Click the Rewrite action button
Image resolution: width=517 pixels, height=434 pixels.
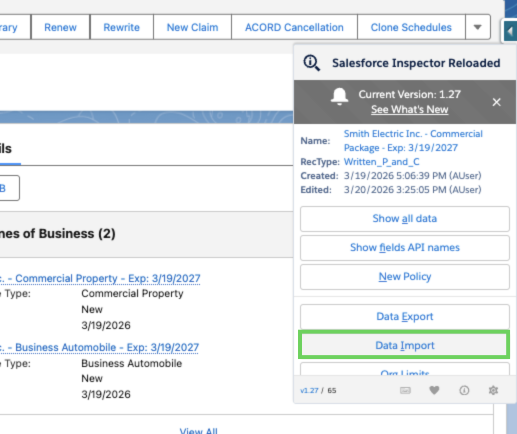tap(121, 27)
